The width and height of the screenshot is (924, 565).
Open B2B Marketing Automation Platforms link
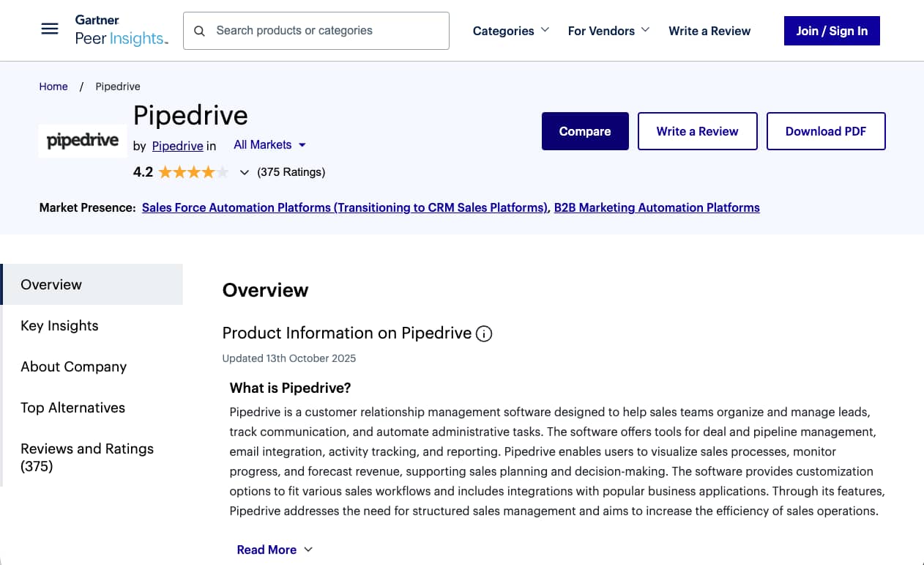pyautogui.click(x=657, y=207)
